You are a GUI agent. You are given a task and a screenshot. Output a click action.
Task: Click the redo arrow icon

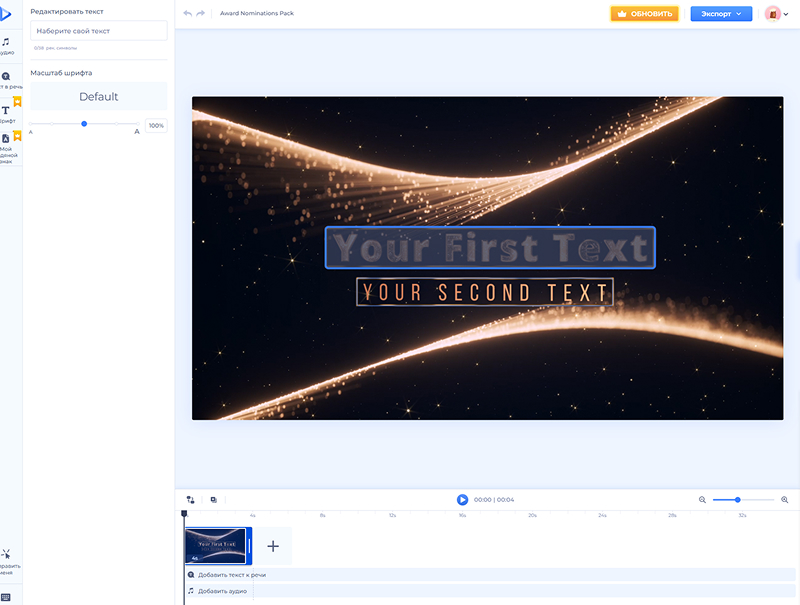[201, 14]
